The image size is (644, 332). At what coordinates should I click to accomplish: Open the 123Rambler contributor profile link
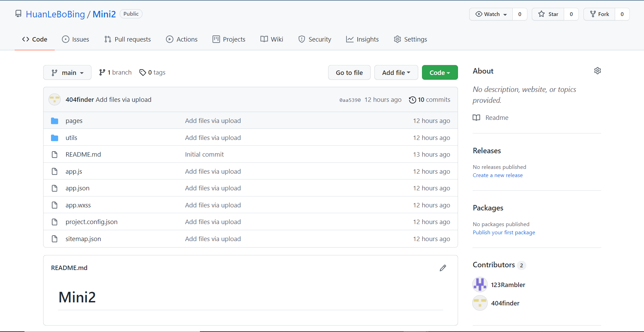click(508, 285)
